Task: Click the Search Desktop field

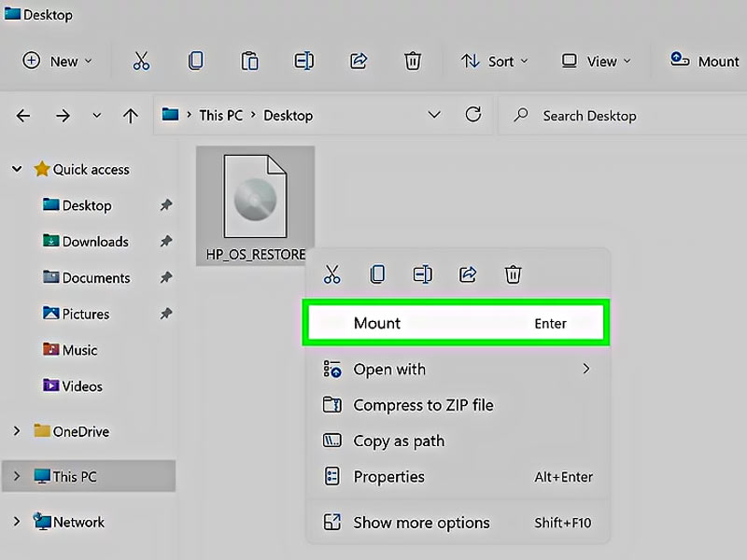Action: pyautogui.click(x=622, y=115)
